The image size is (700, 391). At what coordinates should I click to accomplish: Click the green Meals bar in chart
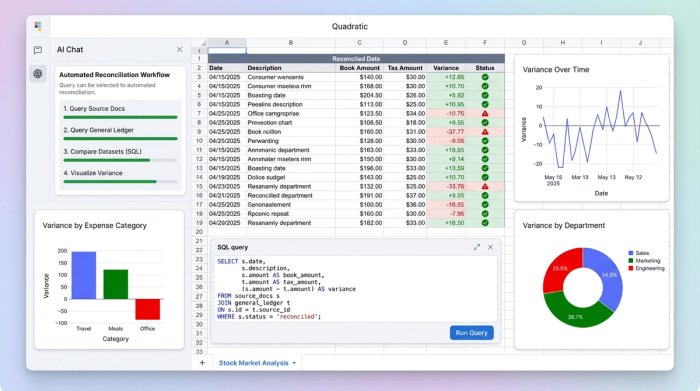coord(116,284)
